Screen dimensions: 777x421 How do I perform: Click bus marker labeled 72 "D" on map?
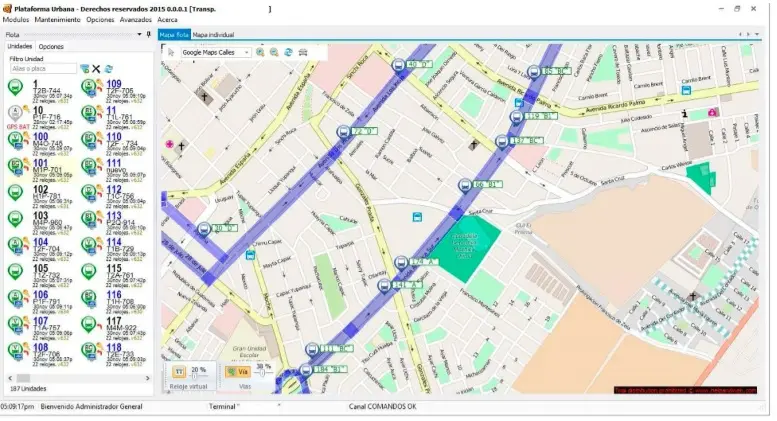click(343, 132)
